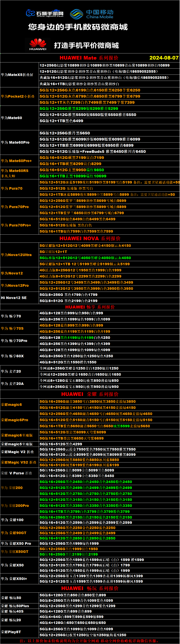Click the 华为 荣耀X50 Pro model cell
The height and width of the screenshot is (644, 180).
20,544
